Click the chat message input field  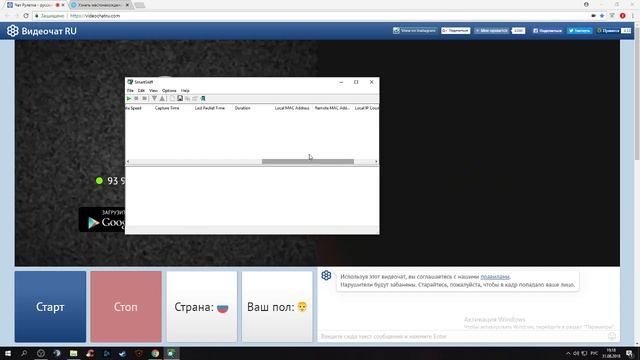[463, 336]
